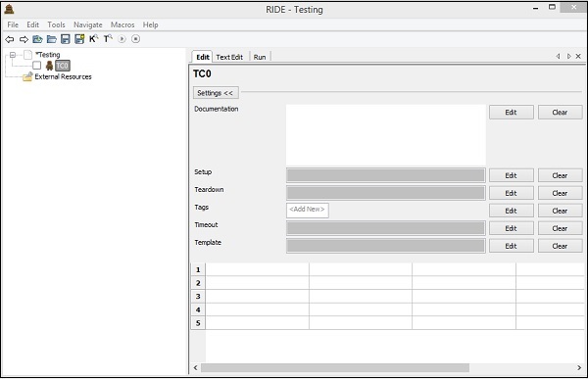Click the scroll left arrow of grid

195,368
